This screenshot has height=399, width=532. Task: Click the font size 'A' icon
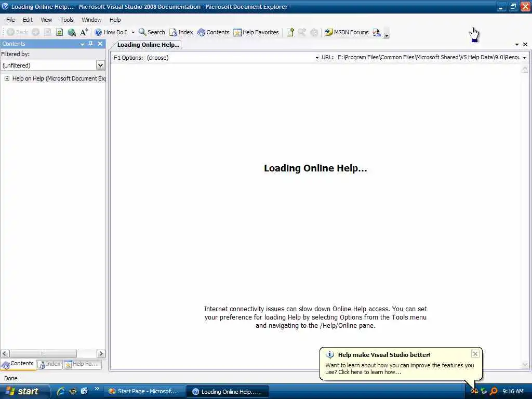pyautogui.click(x=84, y=32)
